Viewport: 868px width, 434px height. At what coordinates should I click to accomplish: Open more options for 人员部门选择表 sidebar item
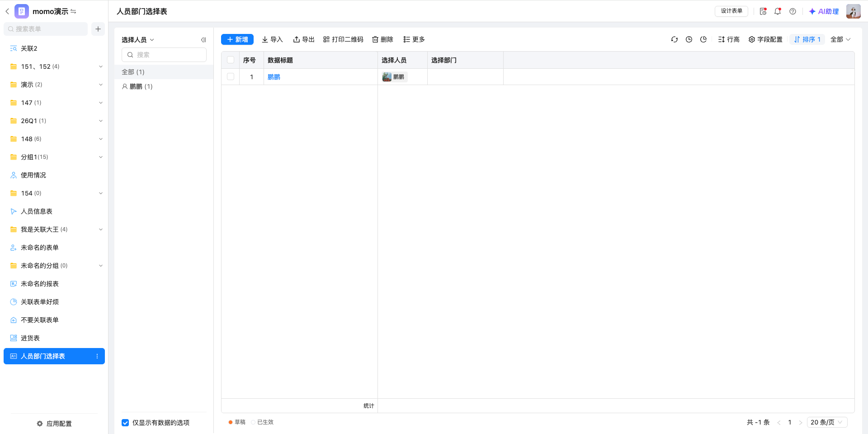click(97, 356)
